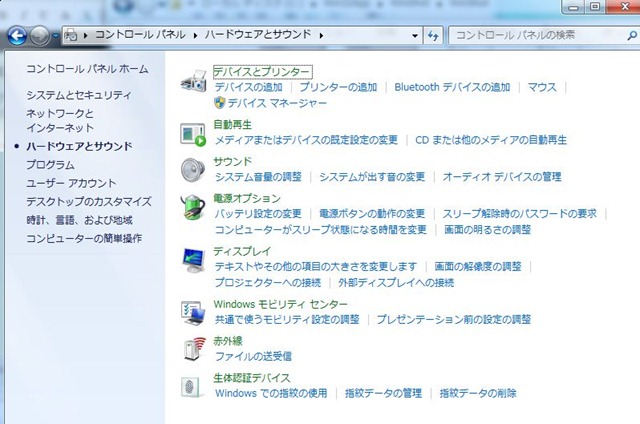Select ユーザー アカウント in sidebar
The image size is (640, 424).
point(71,183)
